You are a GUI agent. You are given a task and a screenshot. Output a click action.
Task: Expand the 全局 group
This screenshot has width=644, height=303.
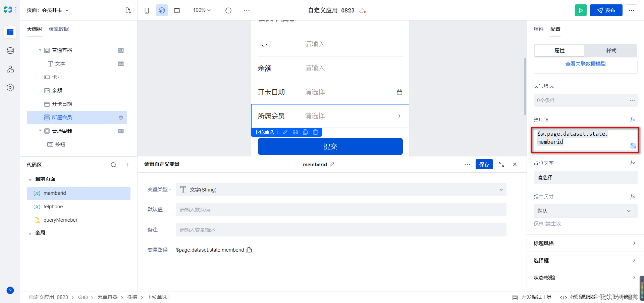[30, 233]
